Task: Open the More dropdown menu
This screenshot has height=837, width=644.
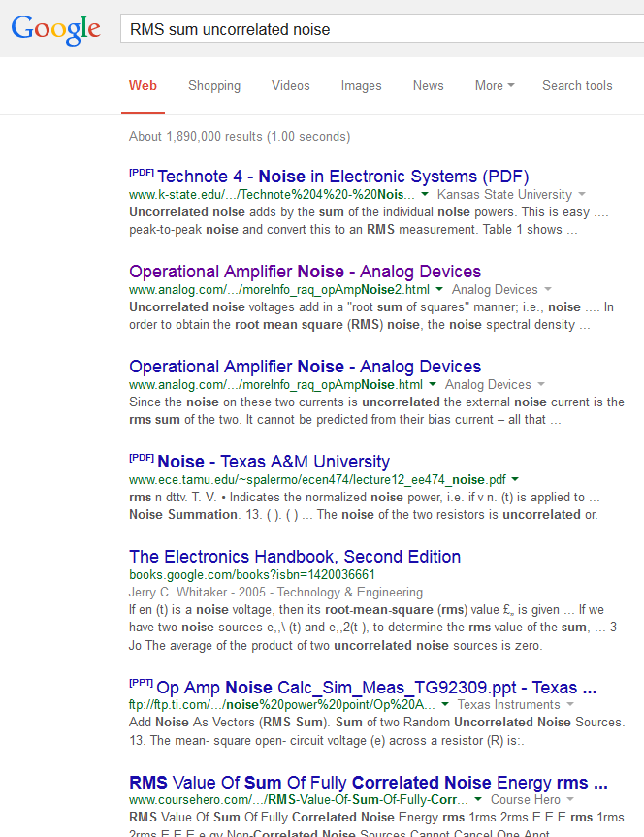Action: (x=495, y=86)
